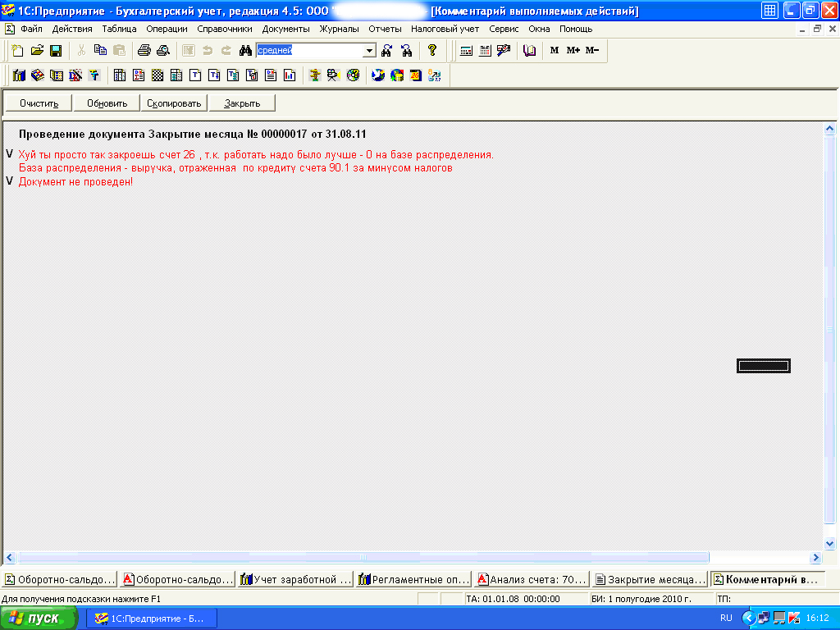This screenshot has width=840, height=630.
Task: Click the binoculars Find icon
Action: [x=245, y=50]
